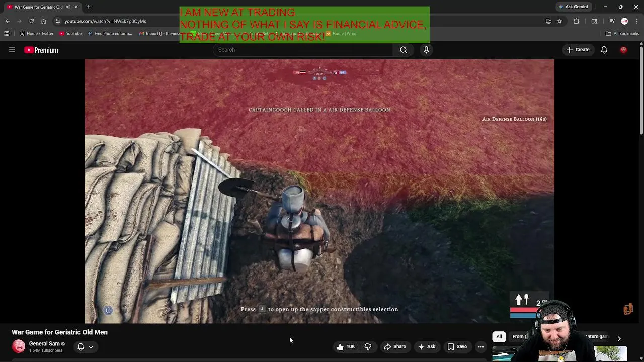644x362 pixels.
Task: Close the War Game for Geriatric tab
Action: click(x=76, y=7)
